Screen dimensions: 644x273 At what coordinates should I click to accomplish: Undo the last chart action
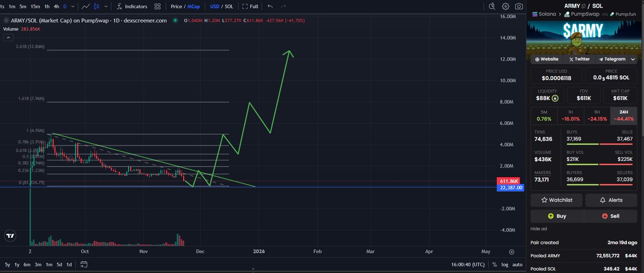270,6
